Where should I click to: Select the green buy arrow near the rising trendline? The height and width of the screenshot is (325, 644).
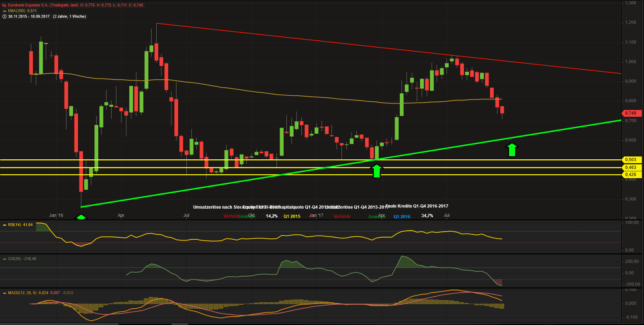pos(512,149)
